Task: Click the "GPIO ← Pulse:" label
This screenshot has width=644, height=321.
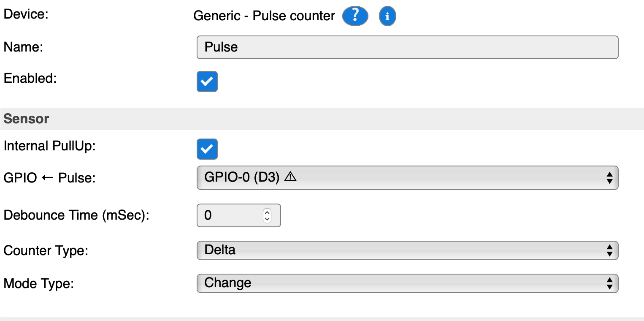Action: pos(50,178)
